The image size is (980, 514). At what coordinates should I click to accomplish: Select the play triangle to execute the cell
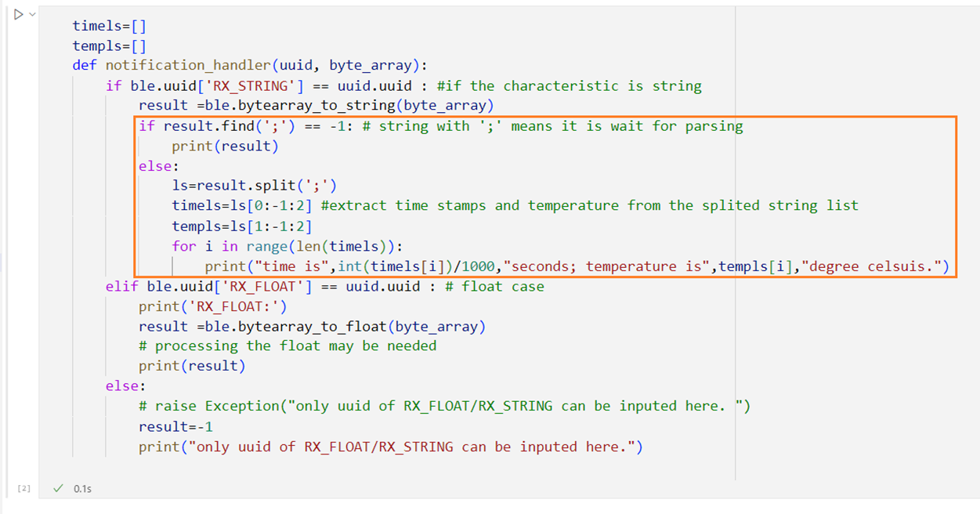[20, 13]
